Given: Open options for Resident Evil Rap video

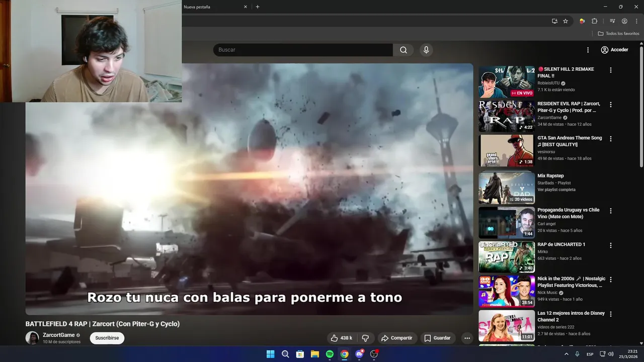Looking at the screenshot, I should [611, 105].
